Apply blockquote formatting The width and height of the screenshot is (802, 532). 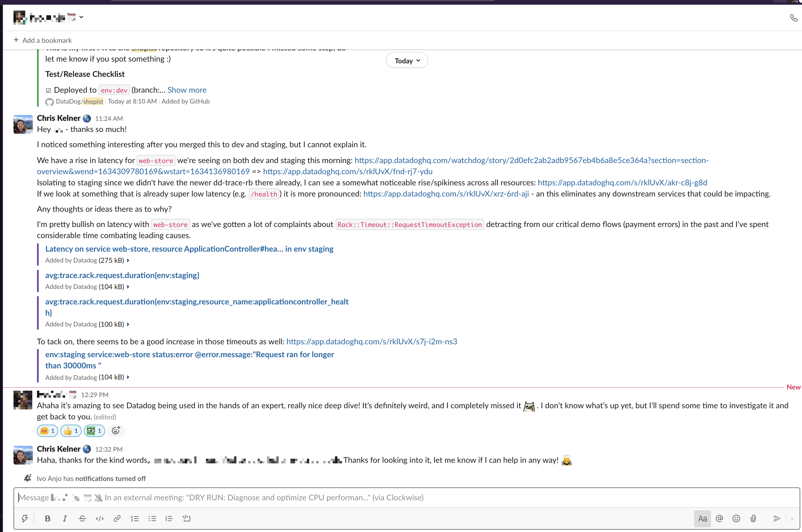click(x=169, y=519)
